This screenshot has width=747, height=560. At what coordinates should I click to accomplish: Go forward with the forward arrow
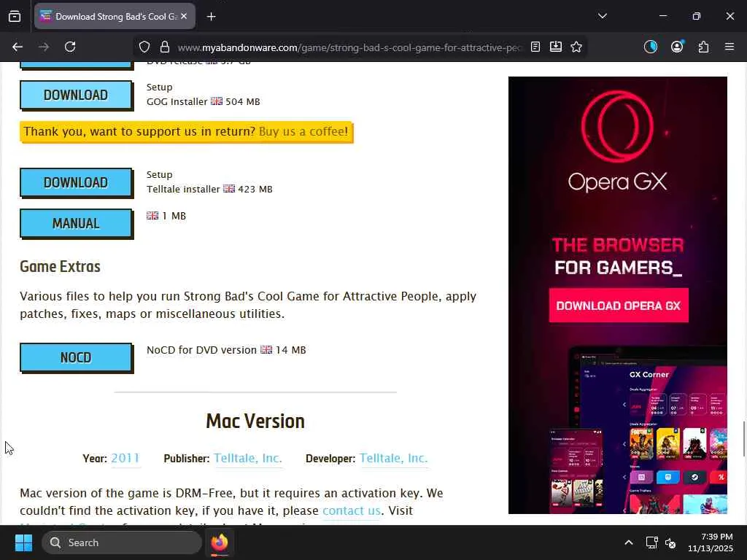[44, 47]
